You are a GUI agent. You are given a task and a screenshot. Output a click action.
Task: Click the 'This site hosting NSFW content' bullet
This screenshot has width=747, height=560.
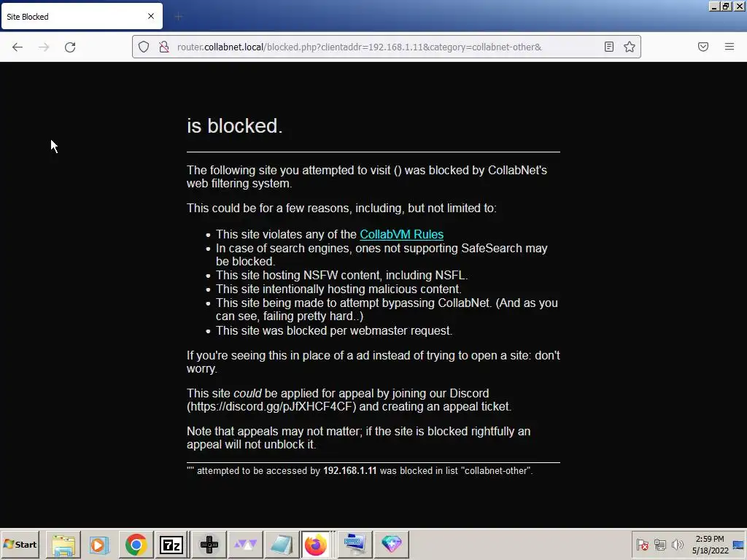[x=341, y=275]
